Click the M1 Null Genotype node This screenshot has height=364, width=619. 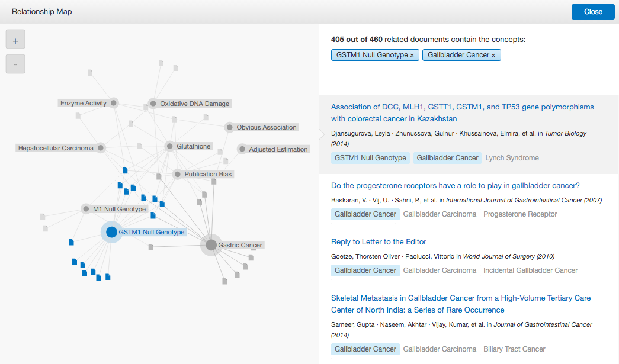pyautogui.click(x=86, y=209)
